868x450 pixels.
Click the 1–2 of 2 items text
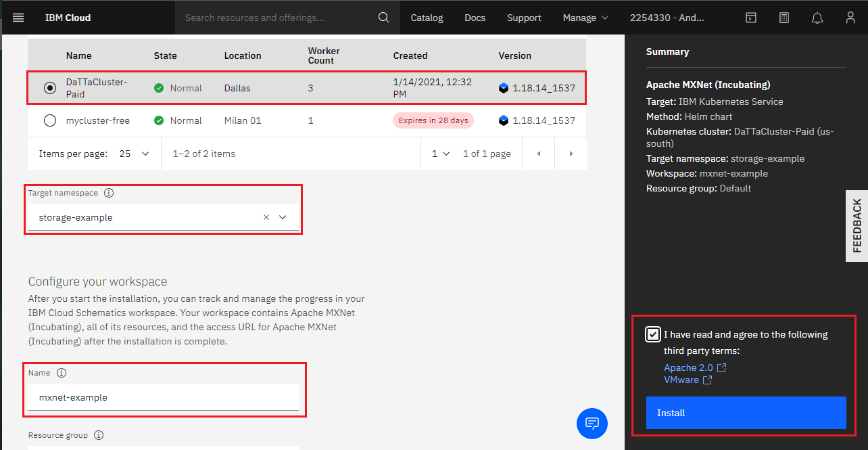click(x=204, y=154)
